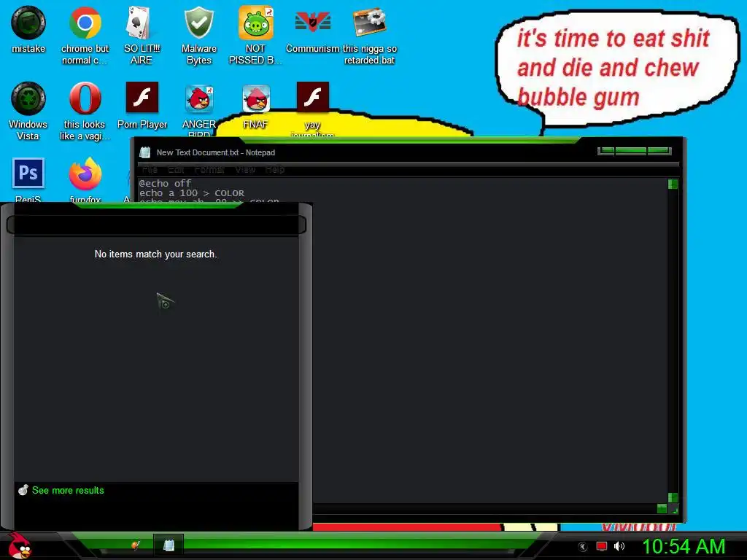Launch the red Opera browser icon
This screenshot has width=747, height=560.
pos(85,98)
